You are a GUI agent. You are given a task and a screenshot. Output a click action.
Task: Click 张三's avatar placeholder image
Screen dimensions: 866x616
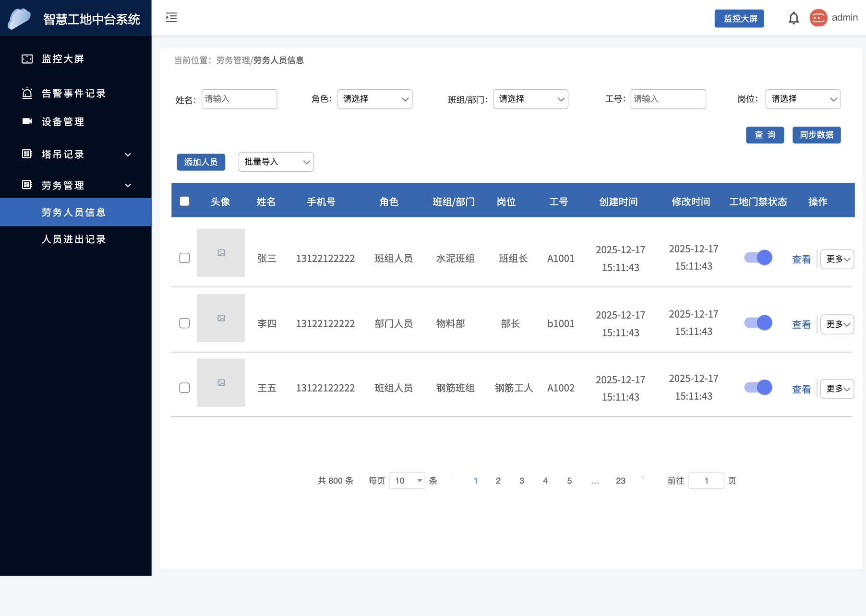tap(221, 253)
